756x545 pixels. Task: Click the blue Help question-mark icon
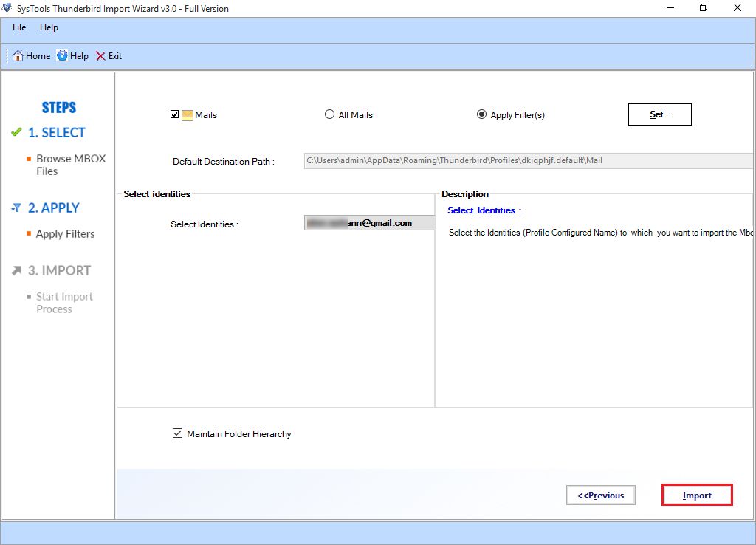[x=62, y=56]
